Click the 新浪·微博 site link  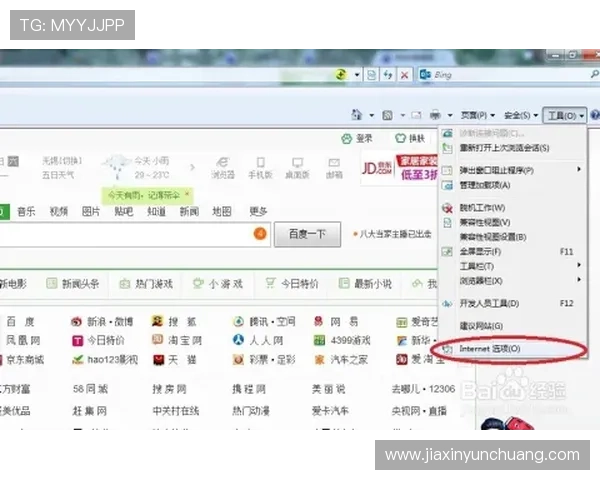tap(102, 322)
